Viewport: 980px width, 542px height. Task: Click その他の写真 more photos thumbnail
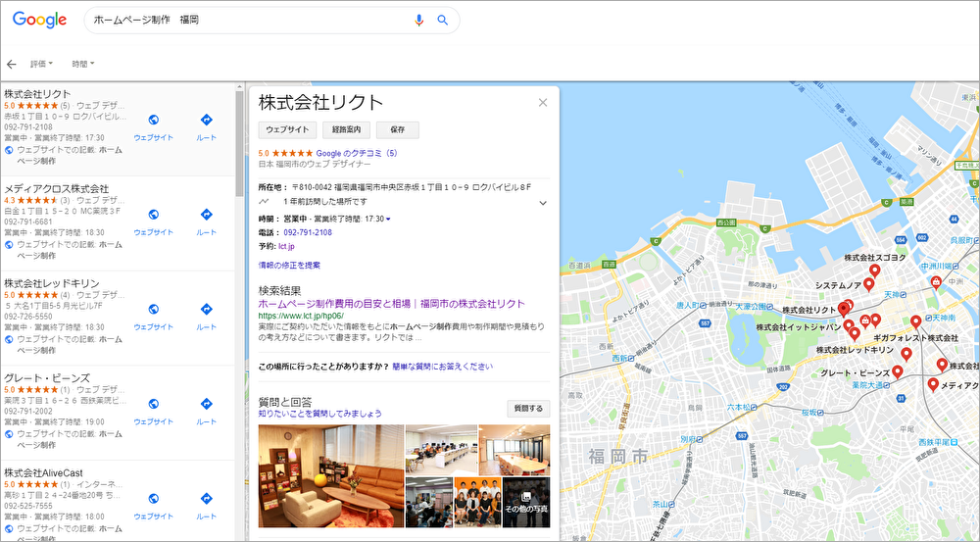tap(526, 503)
